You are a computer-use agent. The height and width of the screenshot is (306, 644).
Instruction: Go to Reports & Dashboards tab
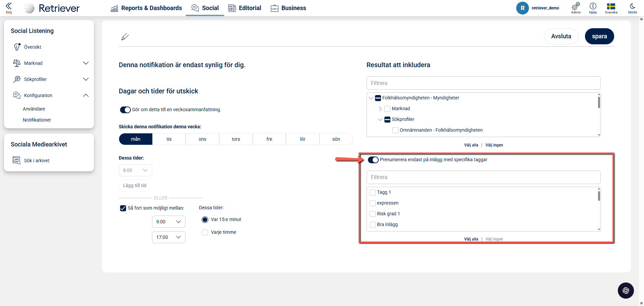click(x=146, y=8)
